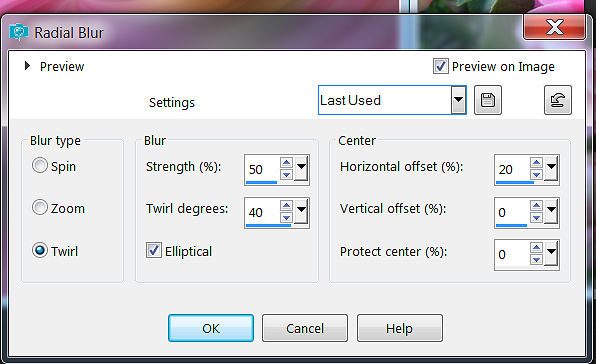Decrease Twirl degrees with down arrow
Screen dimensions: 596x364
point(286,218)
